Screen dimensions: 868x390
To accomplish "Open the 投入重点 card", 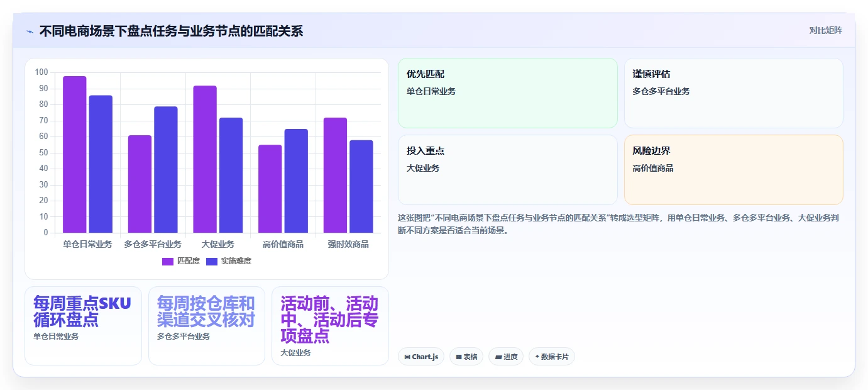I will click(508, 170).
